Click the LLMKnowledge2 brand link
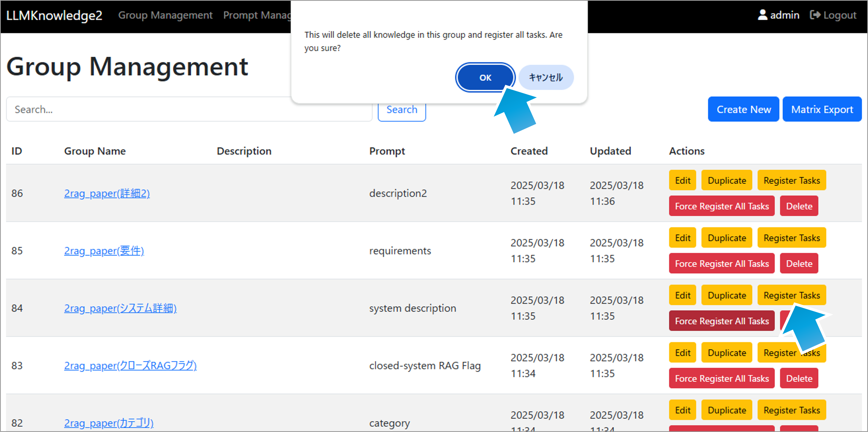The width and height of the screenshot is (868, 432). click(54, 16)
